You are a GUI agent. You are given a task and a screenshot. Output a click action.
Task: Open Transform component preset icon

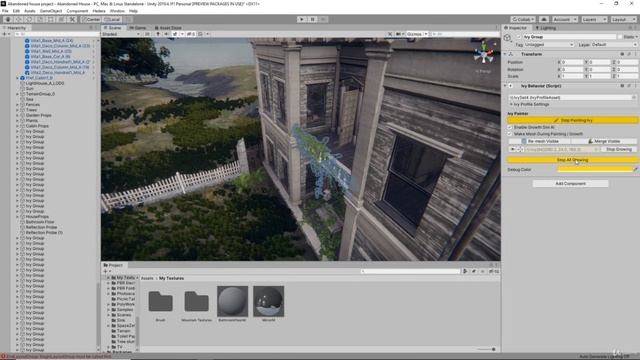pyautogui.click(x=629, y=54)
